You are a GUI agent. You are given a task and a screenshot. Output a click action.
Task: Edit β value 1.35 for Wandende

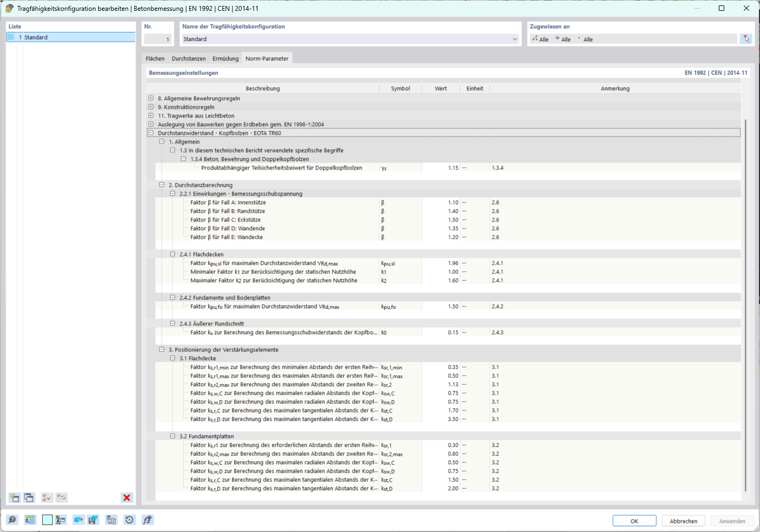[x=441, y=228]
